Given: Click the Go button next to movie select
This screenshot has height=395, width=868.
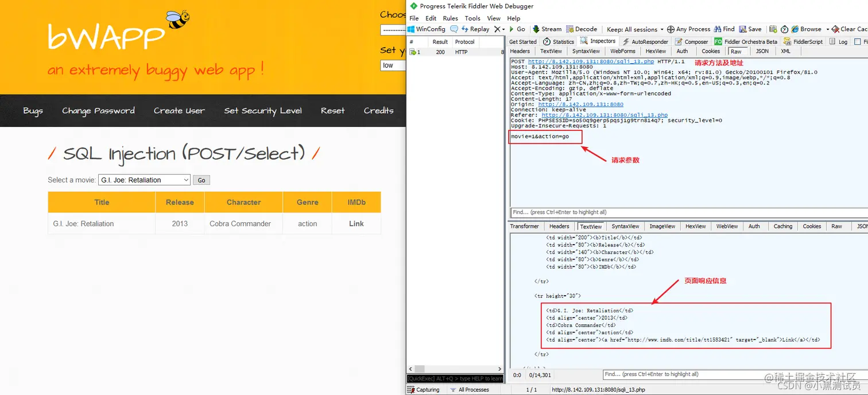Looking at the screenshot, I should click(x=201, y=180).
